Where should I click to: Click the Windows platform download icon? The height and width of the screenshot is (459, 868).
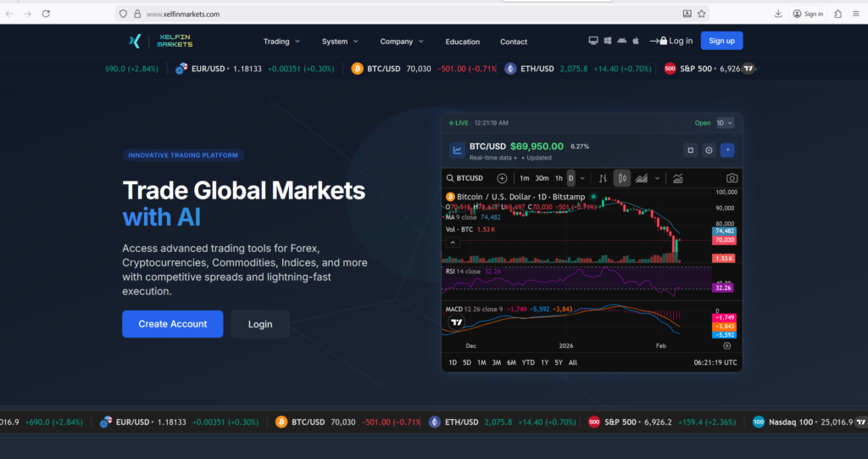point(608,41)
